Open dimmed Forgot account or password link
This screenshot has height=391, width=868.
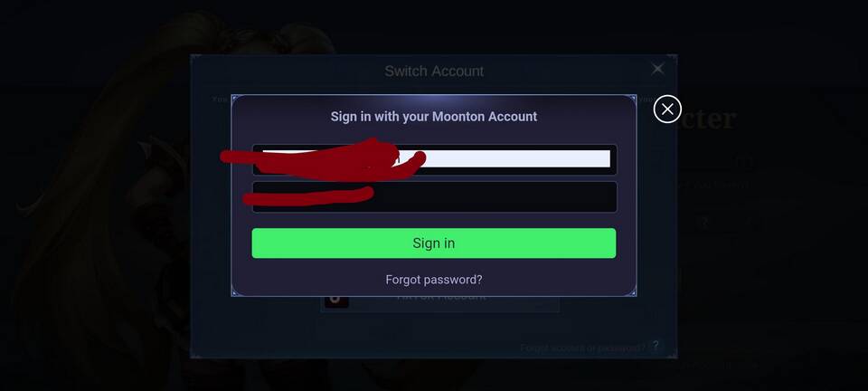(x=583, y=348)
